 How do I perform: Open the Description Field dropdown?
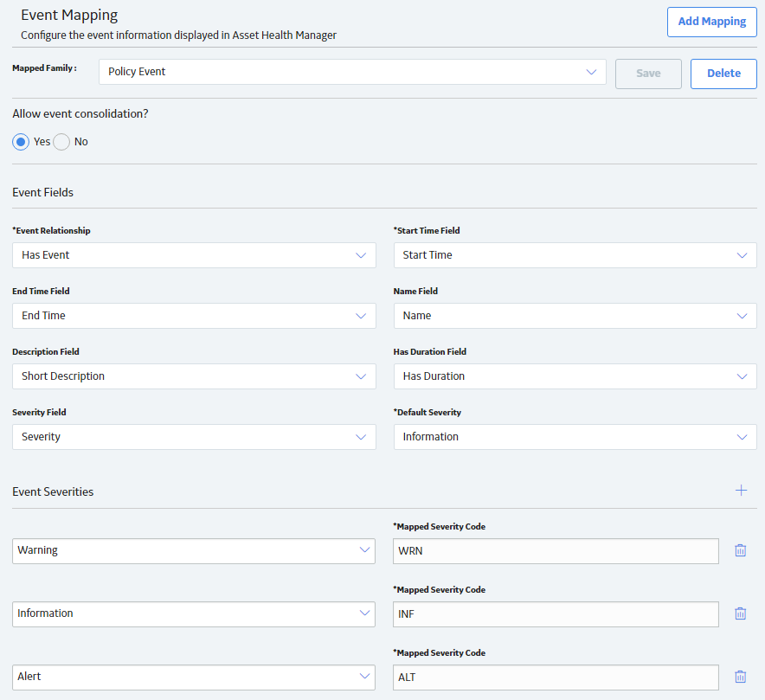[x=194, y=376]
